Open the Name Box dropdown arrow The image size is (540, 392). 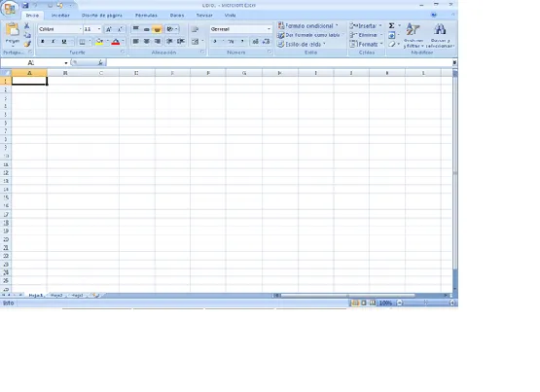66,63
